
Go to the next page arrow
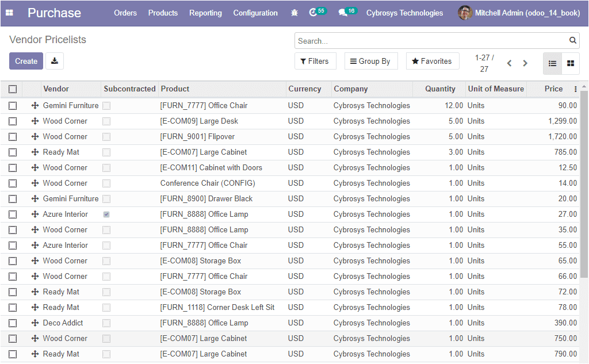[525, 63]
